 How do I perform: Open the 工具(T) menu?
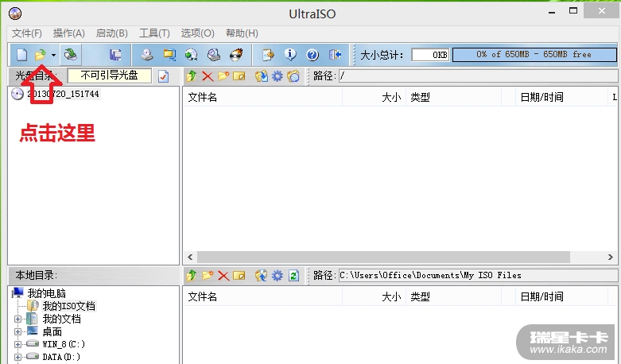point(154,33)
